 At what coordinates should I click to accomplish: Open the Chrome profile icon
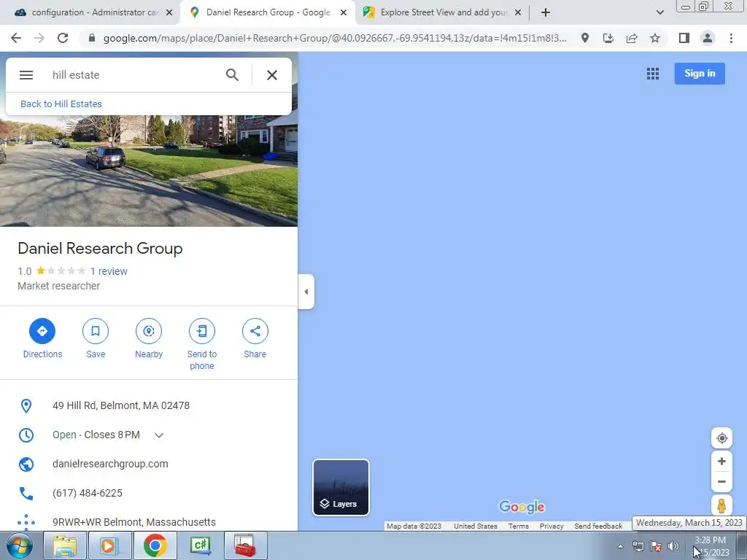pyautogui.click(x=708, y=38)
